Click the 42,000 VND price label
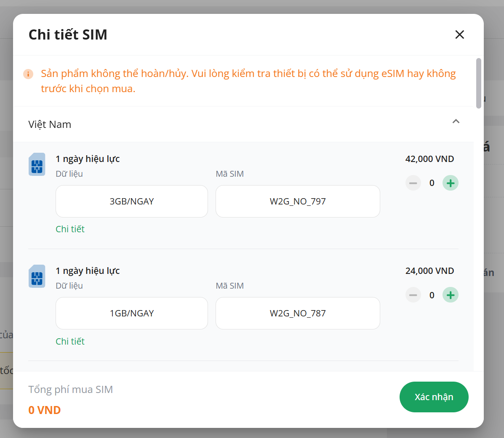The image size is (504, 438). click(x=429, y=159)
